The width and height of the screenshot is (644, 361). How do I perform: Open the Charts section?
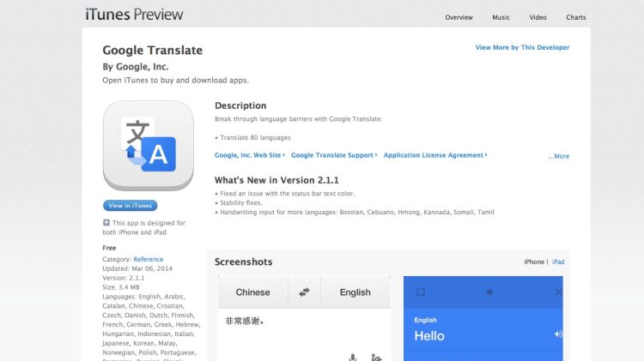(576, 17)
